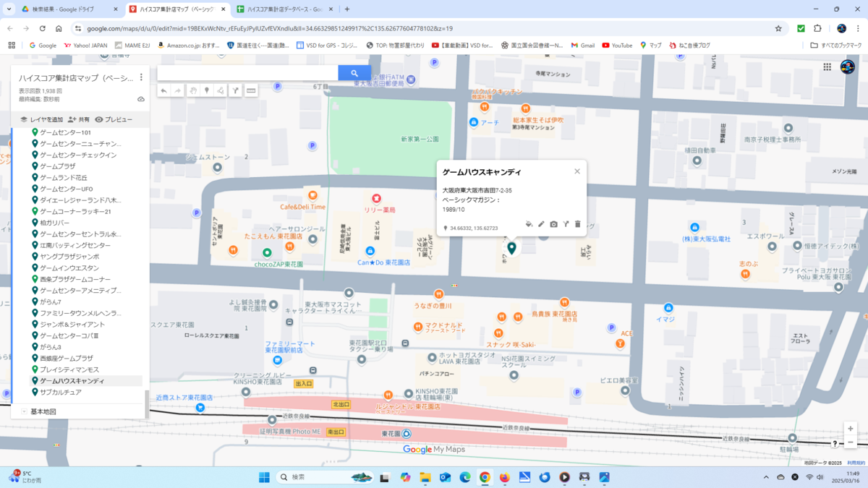This screenshot has width=868, height=488.
Task: Zoom in with the plus button
Action: point(851,429)
